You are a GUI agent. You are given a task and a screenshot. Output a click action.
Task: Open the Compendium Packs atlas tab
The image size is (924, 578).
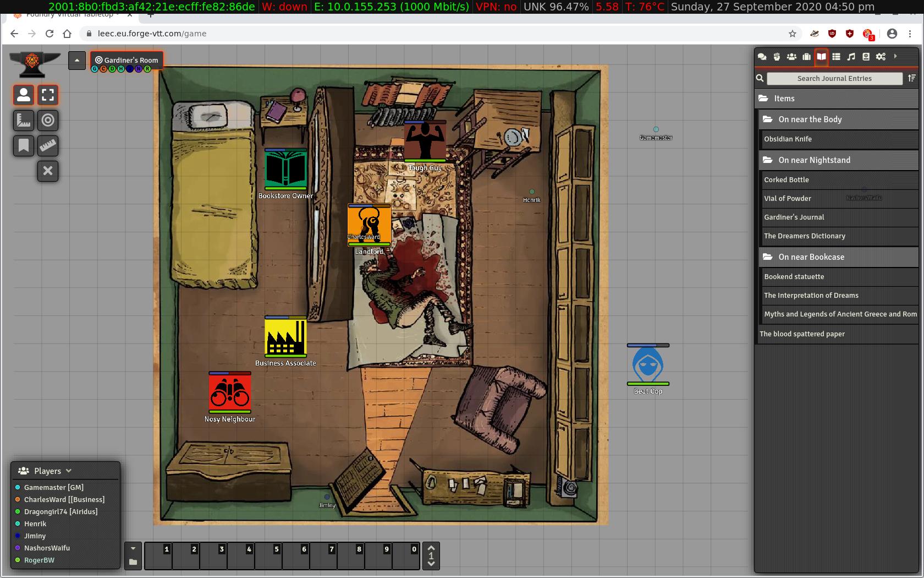pos(866,57)
